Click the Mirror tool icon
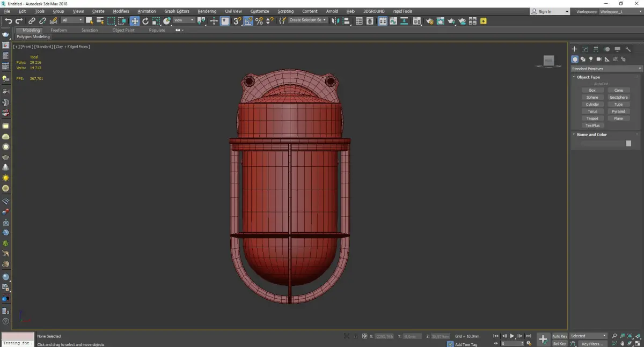644x347 pixels. point(335,21)
